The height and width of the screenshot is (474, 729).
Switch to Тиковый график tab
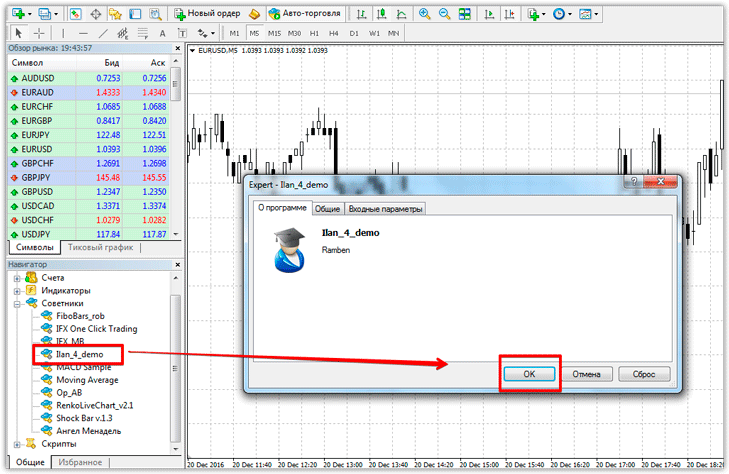(100, 247)
